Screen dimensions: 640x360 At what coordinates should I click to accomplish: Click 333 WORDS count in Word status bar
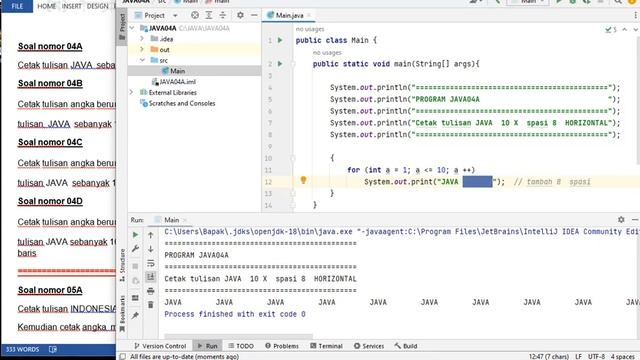click(22, 349)
